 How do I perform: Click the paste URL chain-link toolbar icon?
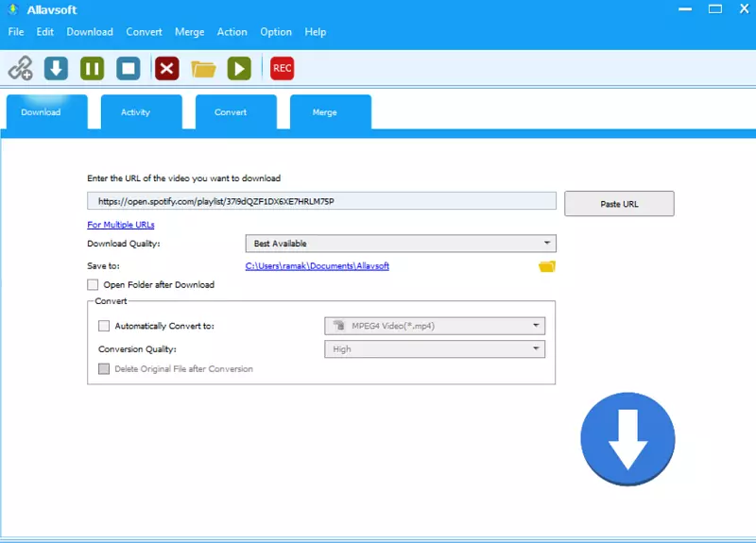pyautogui.click(x=21, y=68)
